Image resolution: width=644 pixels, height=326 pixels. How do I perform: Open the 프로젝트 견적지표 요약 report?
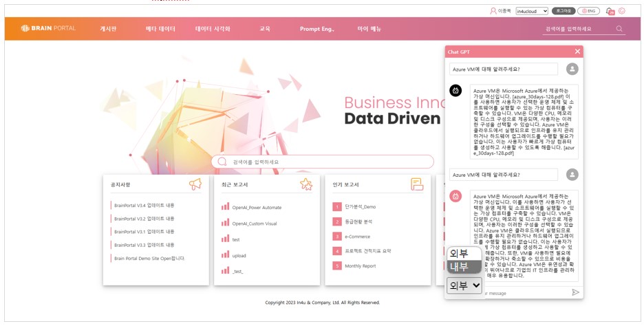click(367, 251)
